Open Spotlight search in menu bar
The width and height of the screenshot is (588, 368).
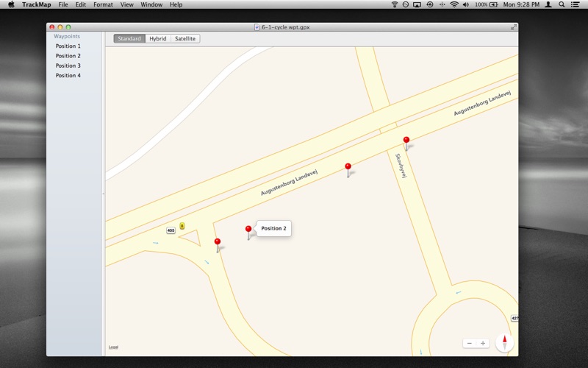pos(562,4)
